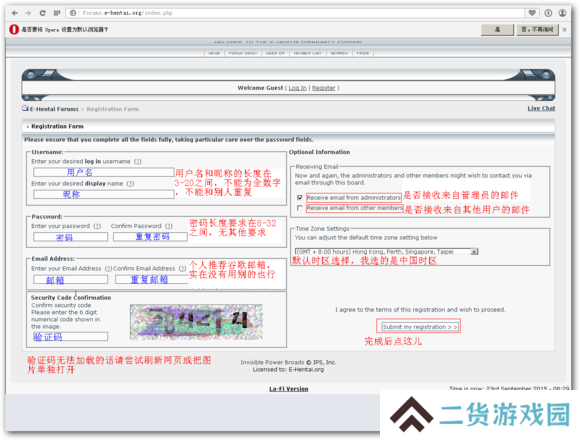
Task: Open the News forum menu item
Action: click(214, 53)
